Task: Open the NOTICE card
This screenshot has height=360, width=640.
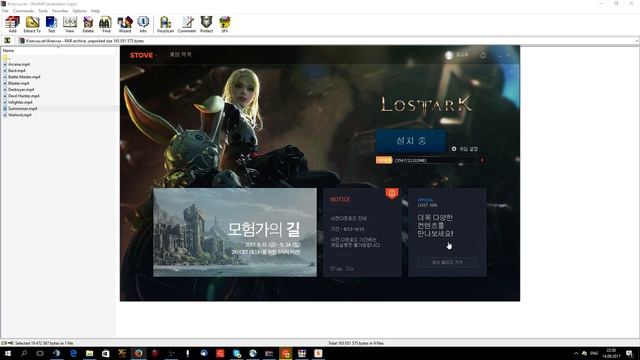Action: click(362, 232)
